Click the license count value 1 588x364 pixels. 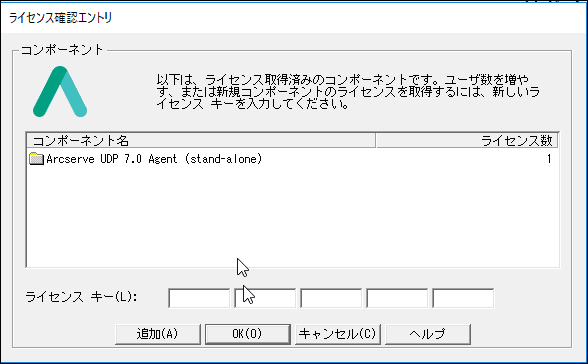coord(549,159)
